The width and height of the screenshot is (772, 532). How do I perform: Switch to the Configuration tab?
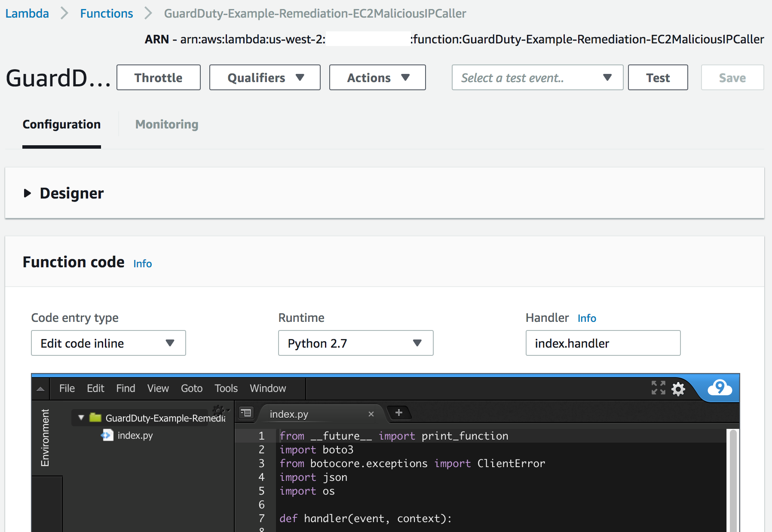(x=61, y=125)
